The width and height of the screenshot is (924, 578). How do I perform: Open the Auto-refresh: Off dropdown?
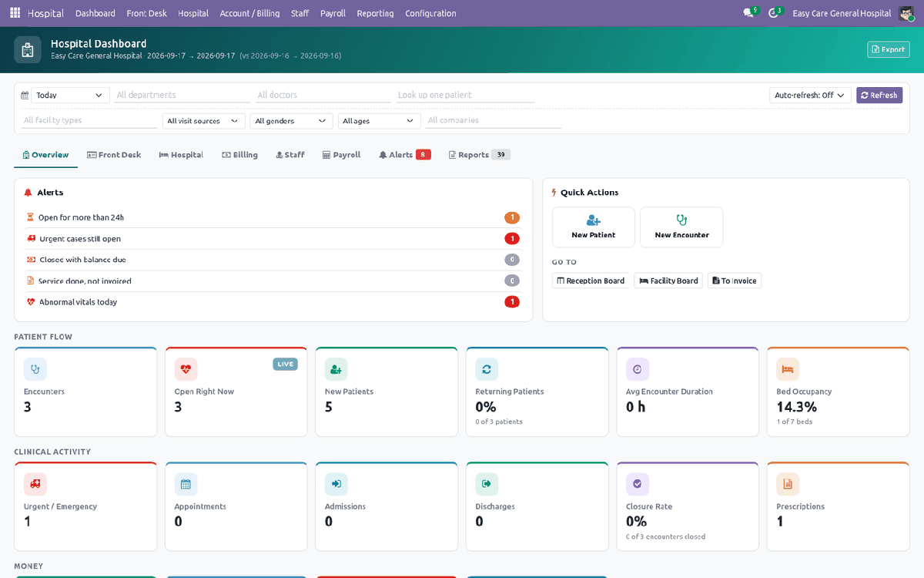click(810, 96)
